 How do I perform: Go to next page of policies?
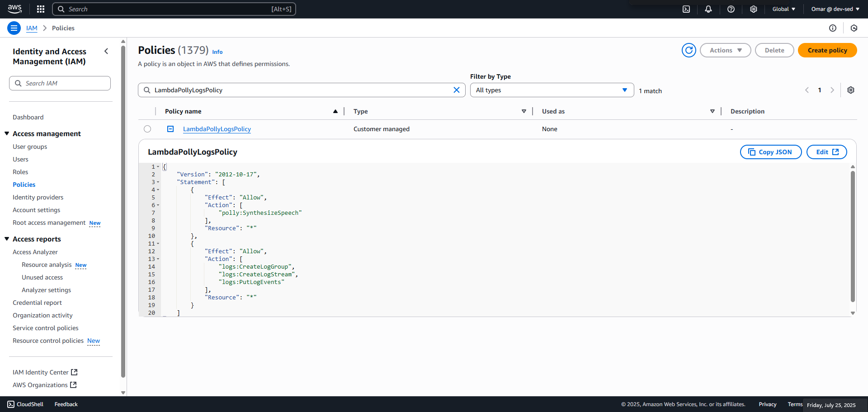832,90
